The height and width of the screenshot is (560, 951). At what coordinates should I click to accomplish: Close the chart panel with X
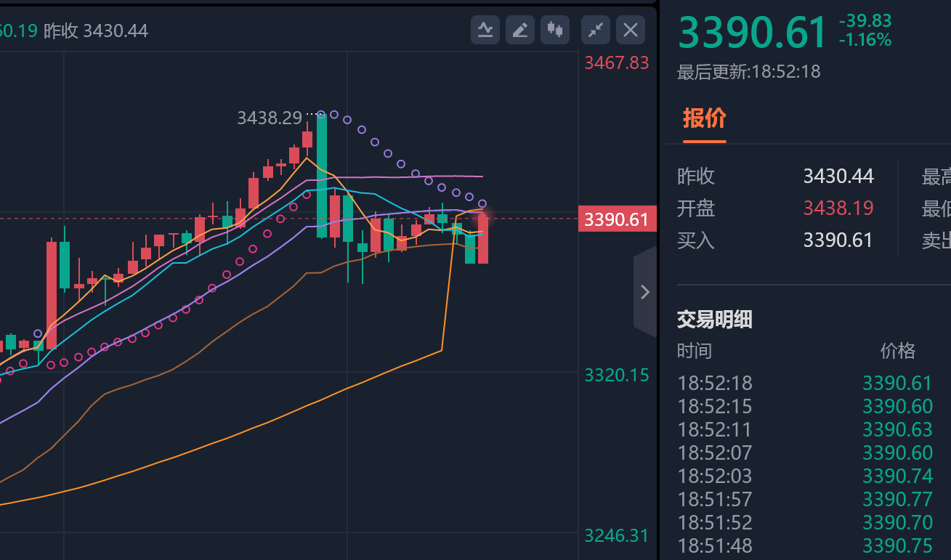point(631,30)
